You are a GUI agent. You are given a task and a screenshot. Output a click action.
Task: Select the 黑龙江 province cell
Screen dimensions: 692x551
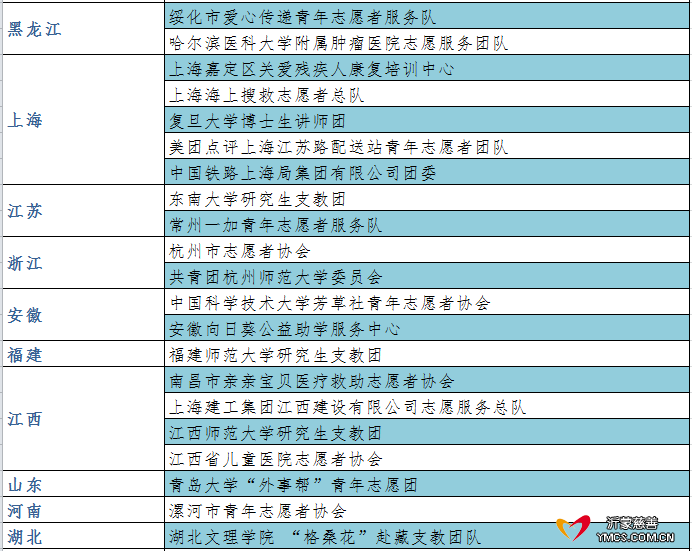[x=83, y=29]
